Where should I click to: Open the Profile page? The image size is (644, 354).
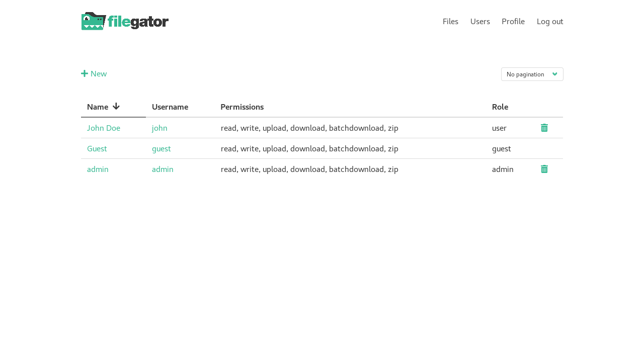(513, 20)
